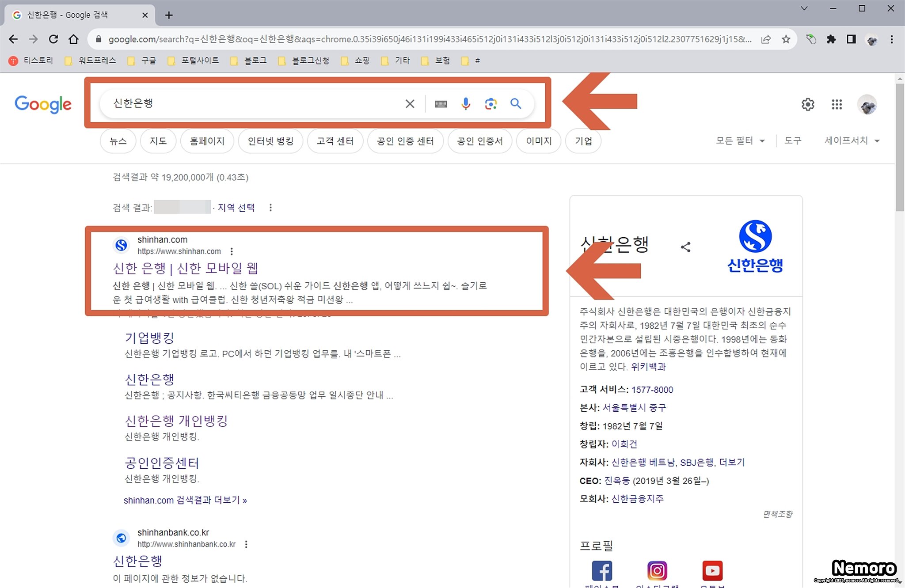Open the Google apps grid
905x588 pixels.
(837, 105)
